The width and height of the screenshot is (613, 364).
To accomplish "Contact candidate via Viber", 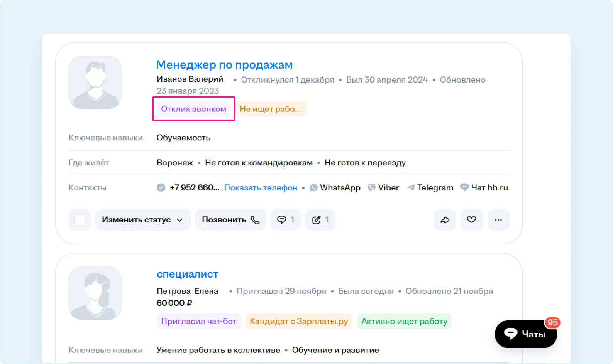I will point(383,188).
